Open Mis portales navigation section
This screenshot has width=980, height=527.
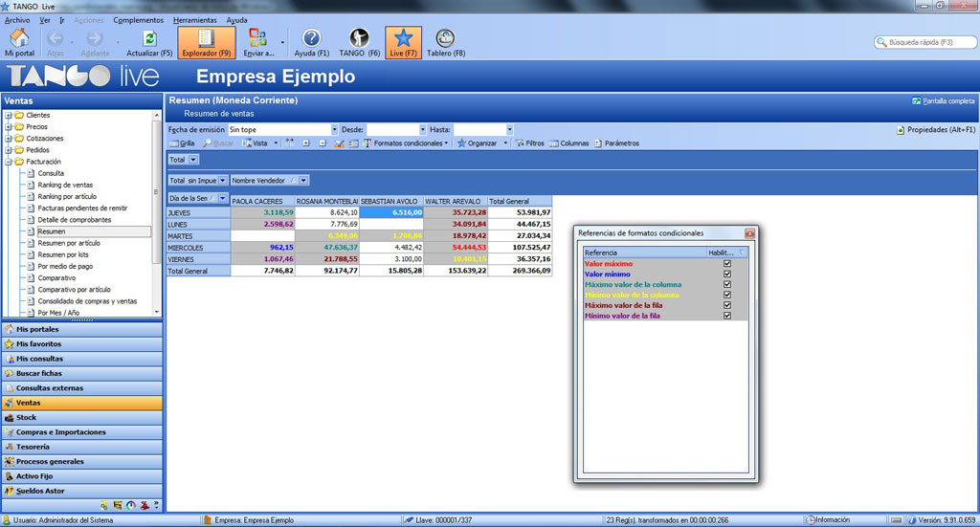(x=82, y=329)
